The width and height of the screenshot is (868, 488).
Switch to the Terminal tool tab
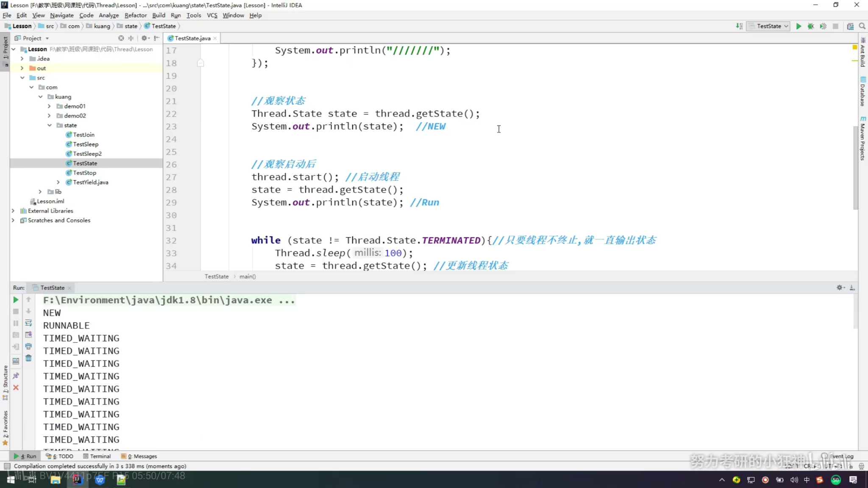97,456
